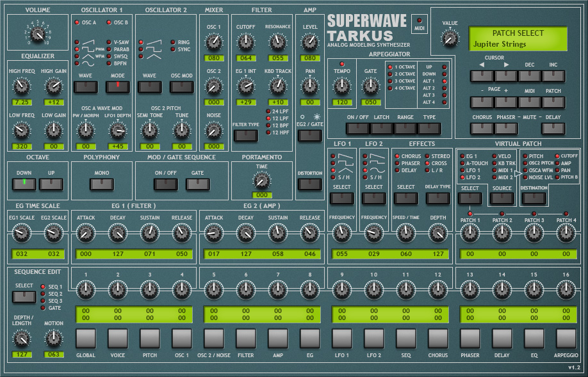
Task: Click the PATCH page button
Action: [x=553, y=102]
